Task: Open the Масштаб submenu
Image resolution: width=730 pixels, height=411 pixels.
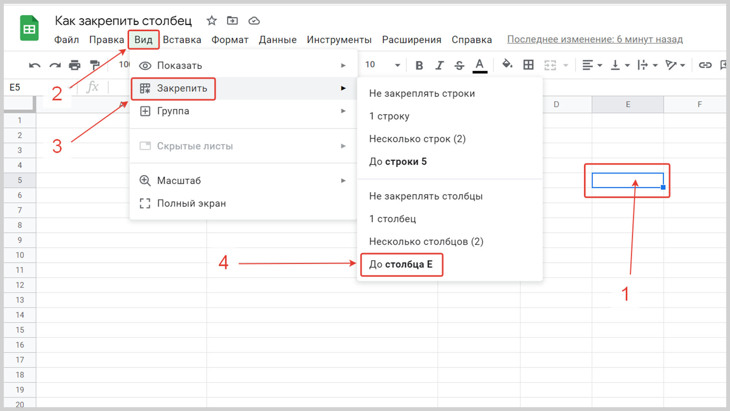Action: coord(243,181)
